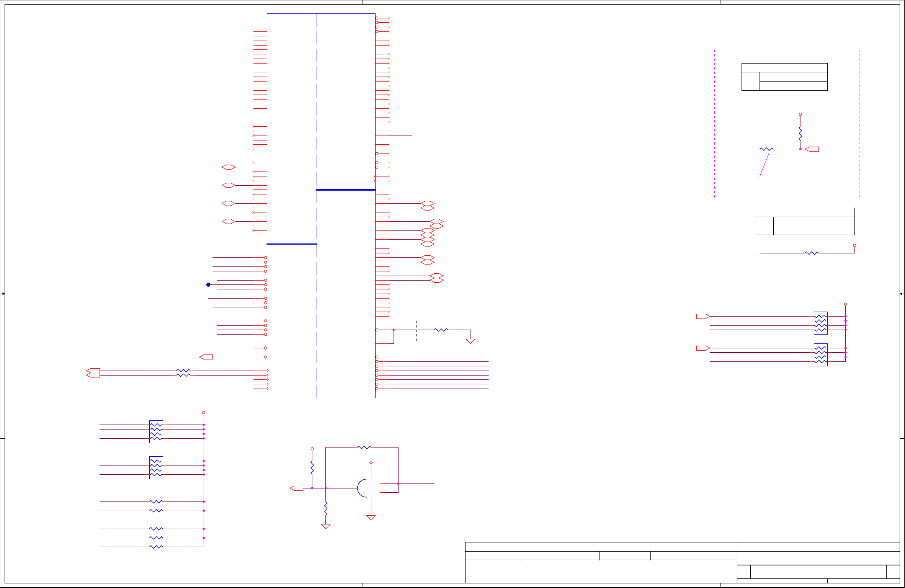Click the magenta diagonal line in the dashed box
Screen dimensions: 905x588
click(x=764, y=165)
